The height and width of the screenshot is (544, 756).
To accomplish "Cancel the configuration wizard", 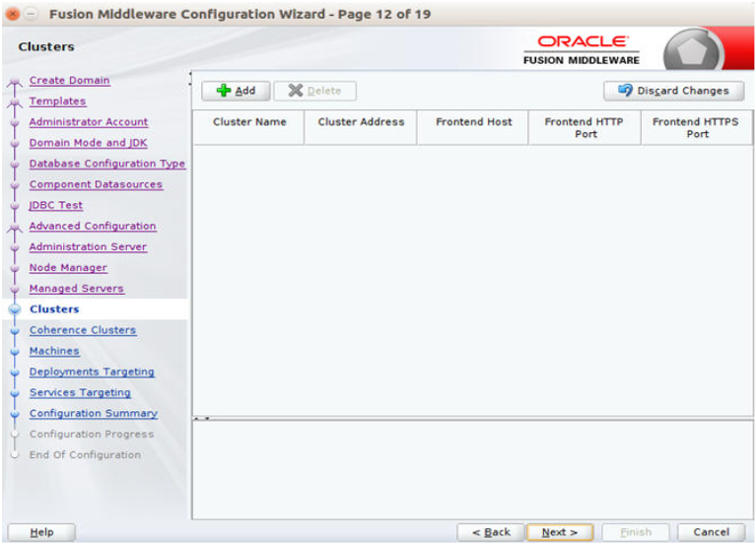I will (x=712, y=532).
